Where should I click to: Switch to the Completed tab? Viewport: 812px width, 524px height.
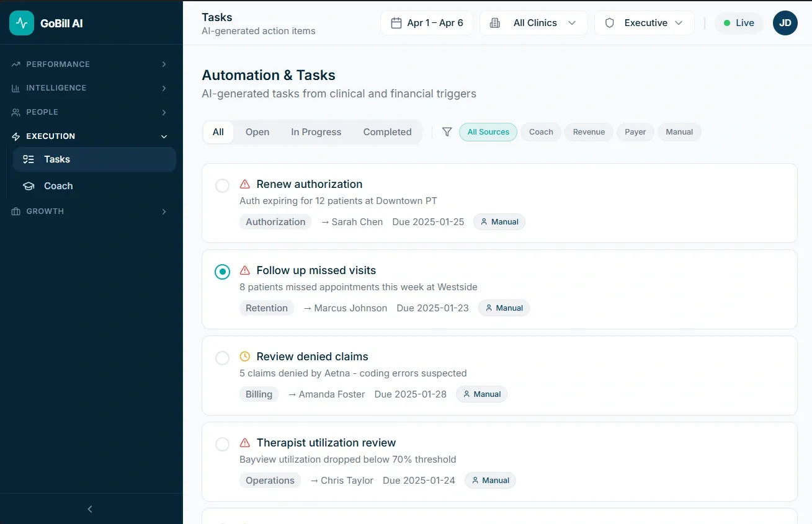click(388, 132)
